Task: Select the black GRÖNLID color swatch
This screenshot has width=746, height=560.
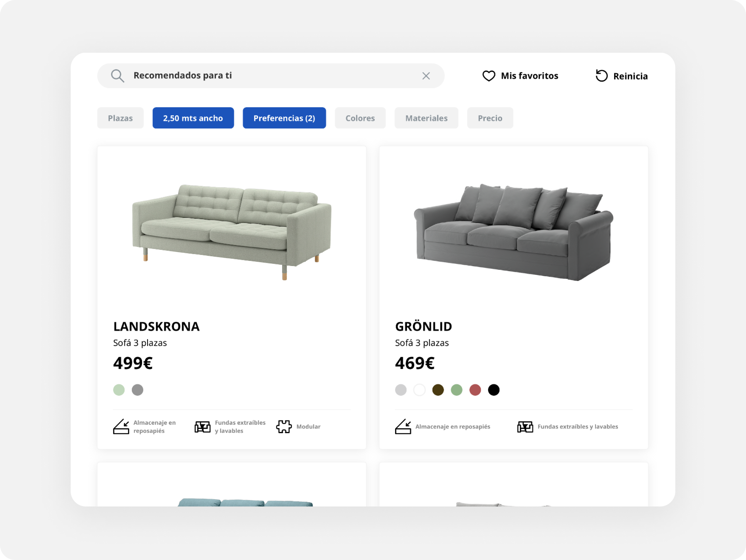Action: click(494, 390)
